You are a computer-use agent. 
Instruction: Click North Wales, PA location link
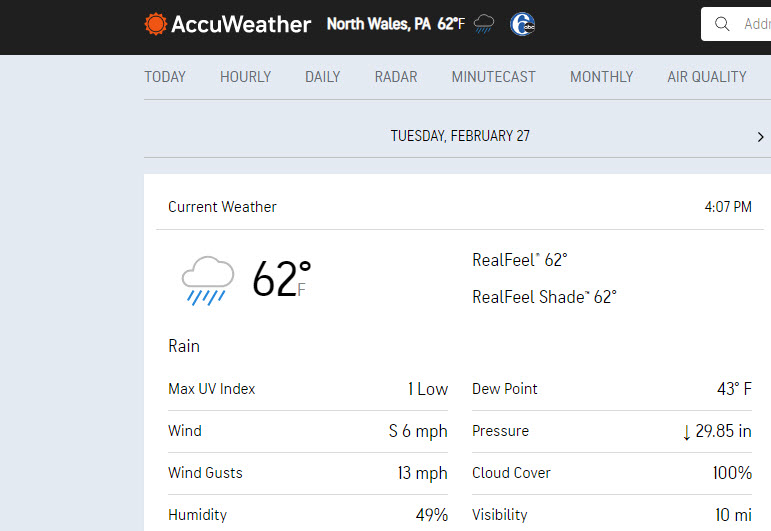[x=379, y=24]
